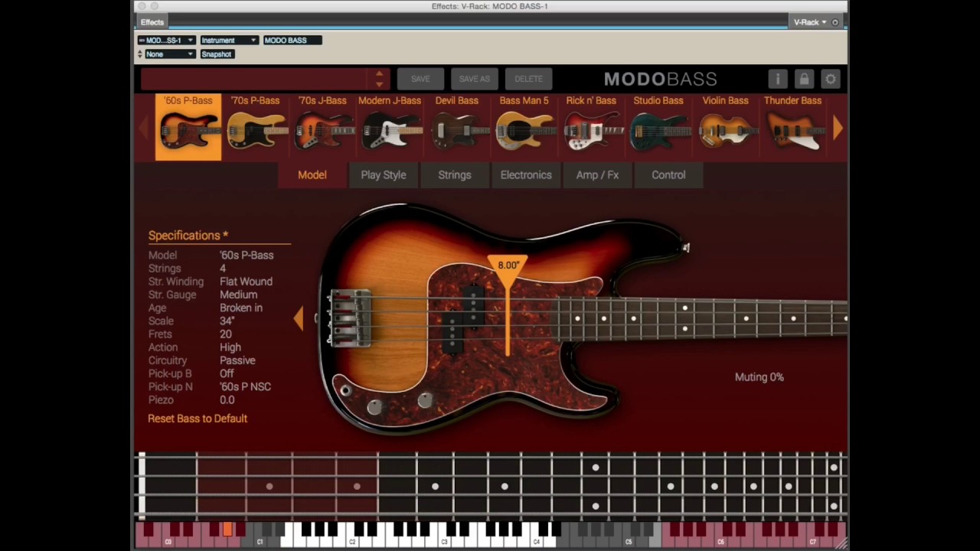Click the Scale value 34"

point(227,321)
